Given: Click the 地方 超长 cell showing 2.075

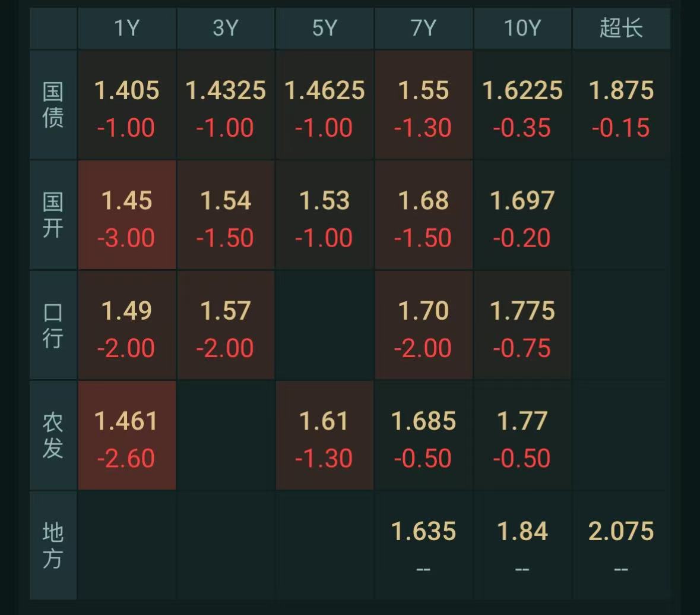Looking at the screenshot, I should (622, 545).
